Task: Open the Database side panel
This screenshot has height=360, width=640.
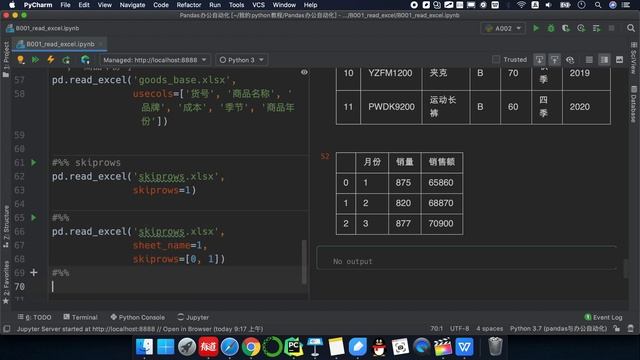Action: click(633, 104)
